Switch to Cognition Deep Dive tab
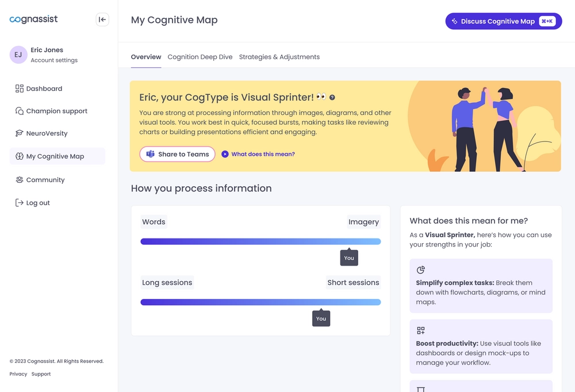The image size is (575, 392). [x=200, y=57]
